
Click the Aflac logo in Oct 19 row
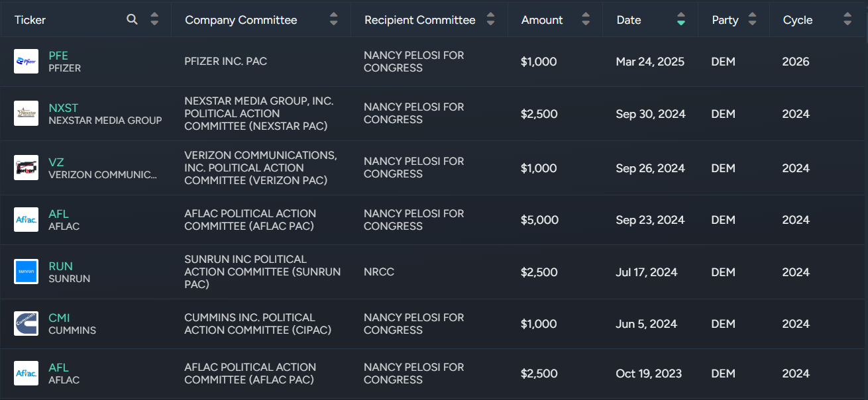tap(27, 374)
